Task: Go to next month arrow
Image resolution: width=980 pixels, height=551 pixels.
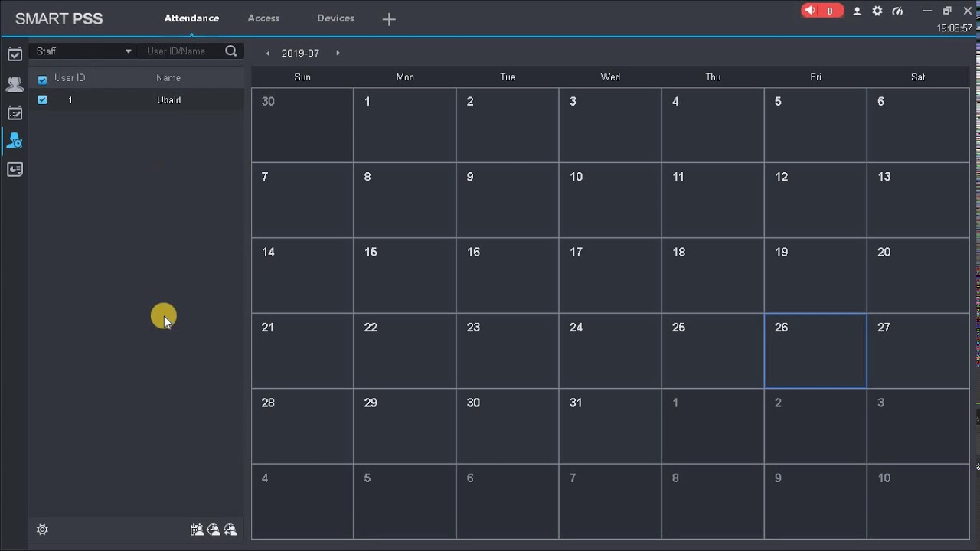Action: point(338,54)
